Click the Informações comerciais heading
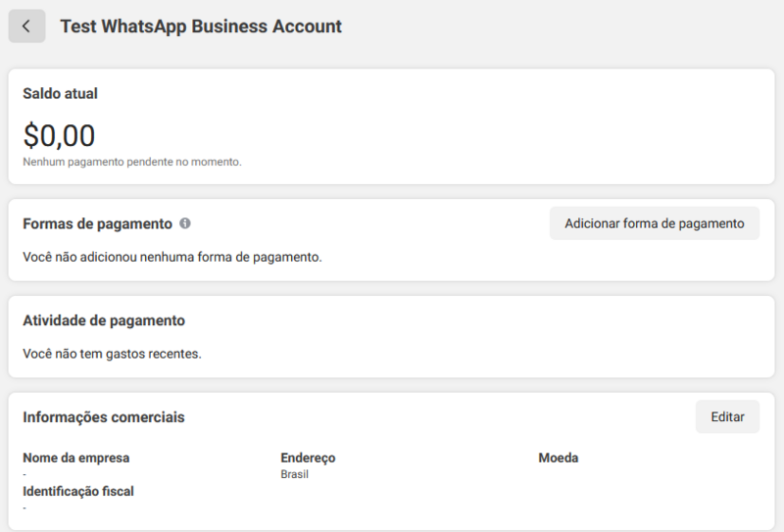 coord(104,417)
